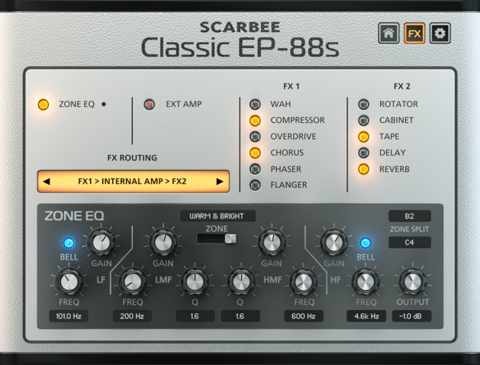
Task: Click the LF Gain knob
Action: tap(101, 242)
